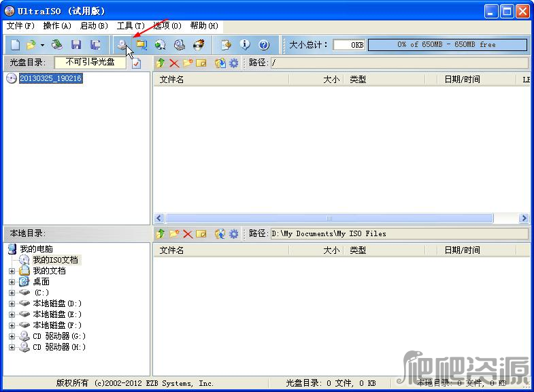Click the rename icon in local pane toolbar
The width and height of the screenshot is (534, 392).
[201, 233]
